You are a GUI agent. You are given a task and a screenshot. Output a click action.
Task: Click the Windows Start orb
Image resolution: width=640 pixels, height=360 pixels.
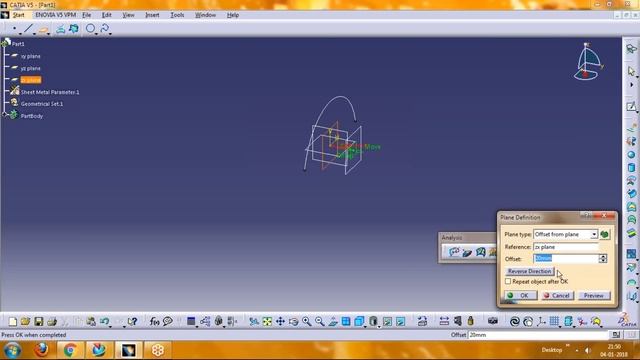pos(12,350)
